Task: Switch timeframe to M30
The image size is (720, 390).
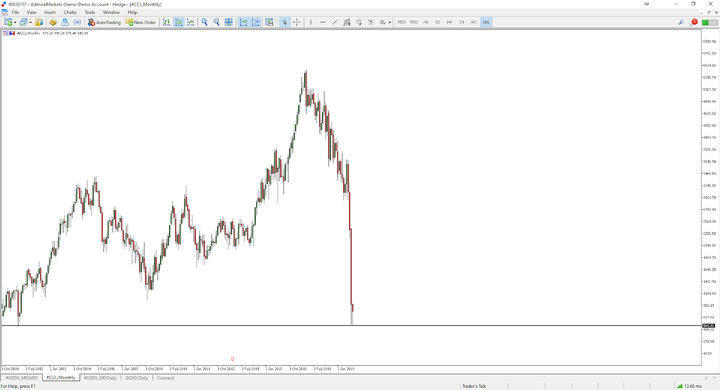Action: (x=414, y=22)
